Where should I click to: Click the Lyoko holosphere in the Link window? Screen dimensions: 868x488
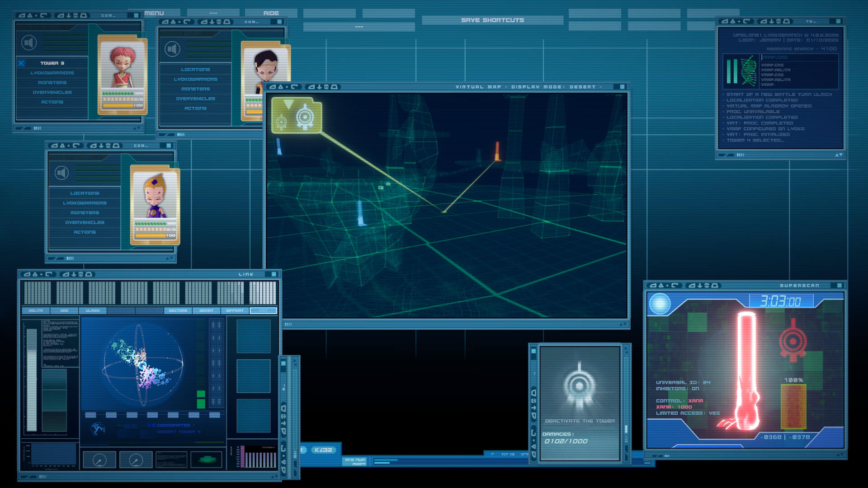tap(143, 364)
